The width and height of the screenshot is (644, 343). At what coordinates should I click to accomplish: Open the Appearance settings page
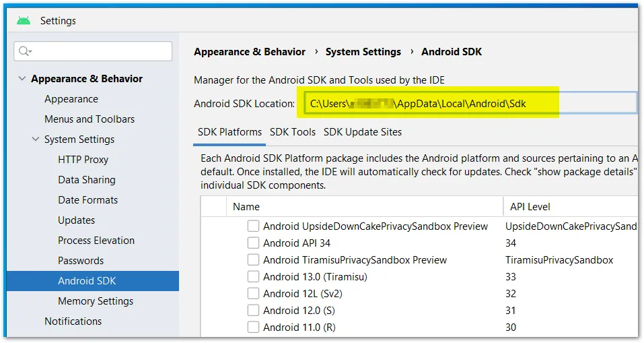point(71,99)
